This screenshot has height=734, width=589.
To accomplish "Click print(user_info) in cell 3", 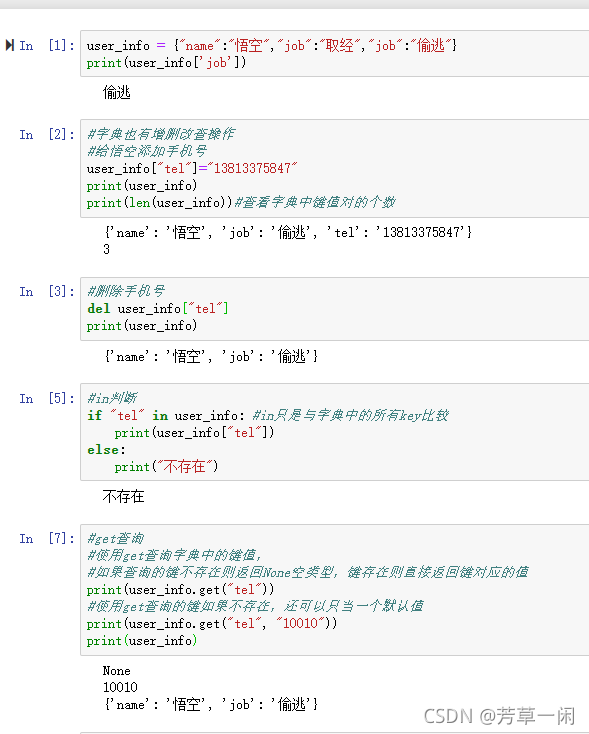I will pos(142,326).
